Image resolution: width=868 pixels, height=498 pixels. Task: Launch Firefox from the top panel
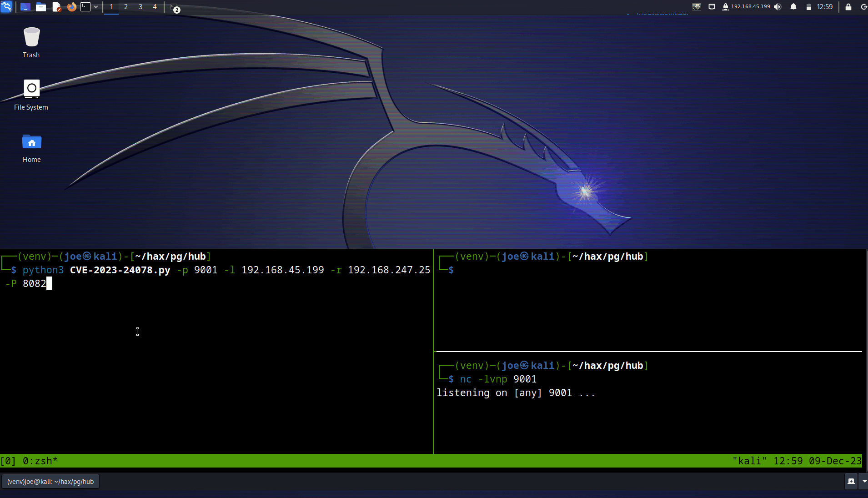pos(71,7)
